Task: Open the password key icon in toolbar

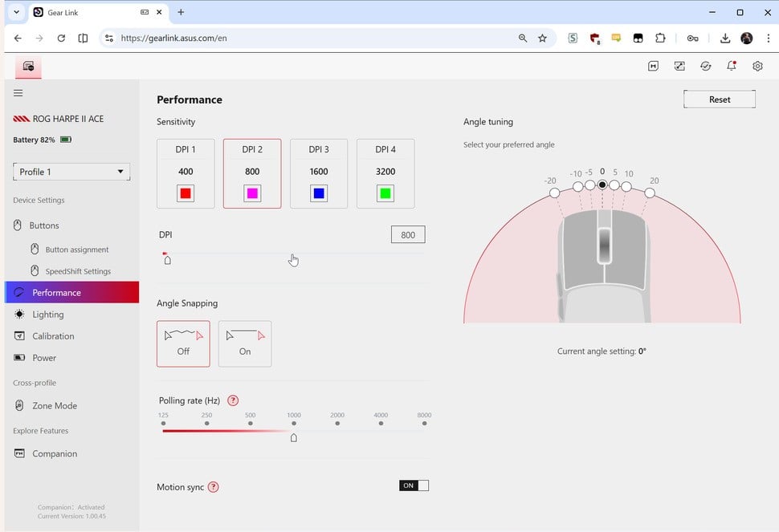Action: coord(692,39)
